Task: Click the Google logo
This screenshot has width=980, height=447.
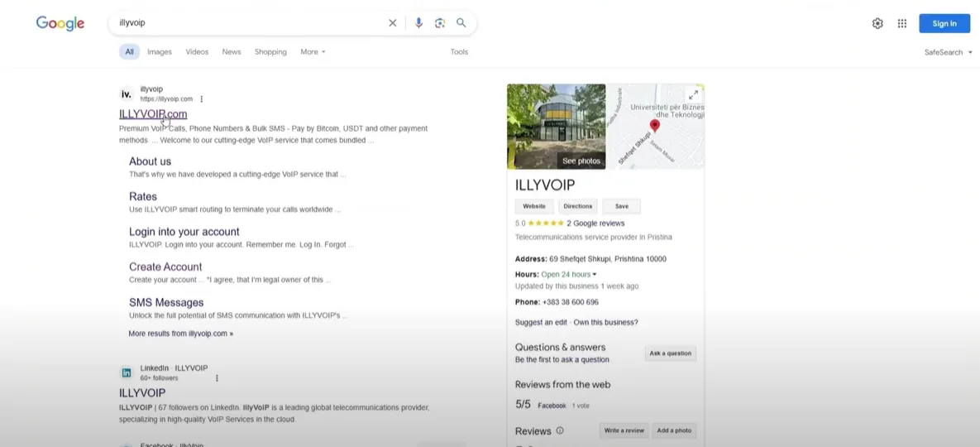Action: pyautogui.click(x=60, y=23)
